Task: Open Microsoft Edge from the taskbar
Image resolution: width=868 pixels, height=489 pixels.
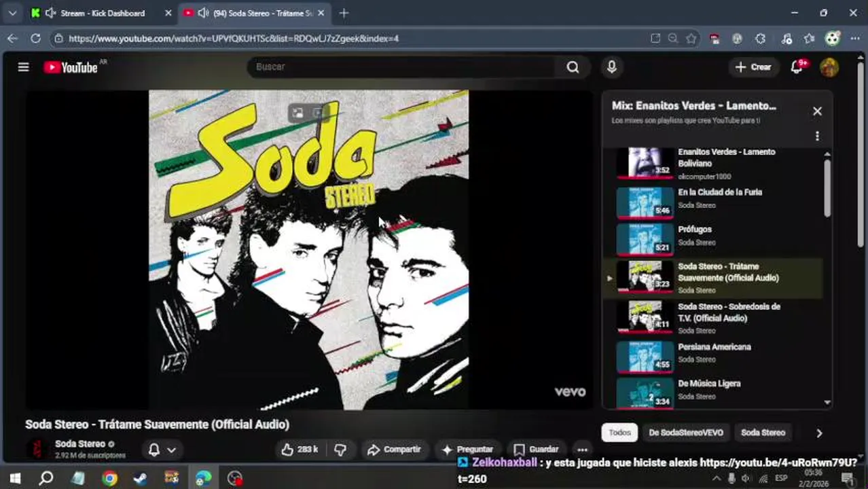Action: 203,478
